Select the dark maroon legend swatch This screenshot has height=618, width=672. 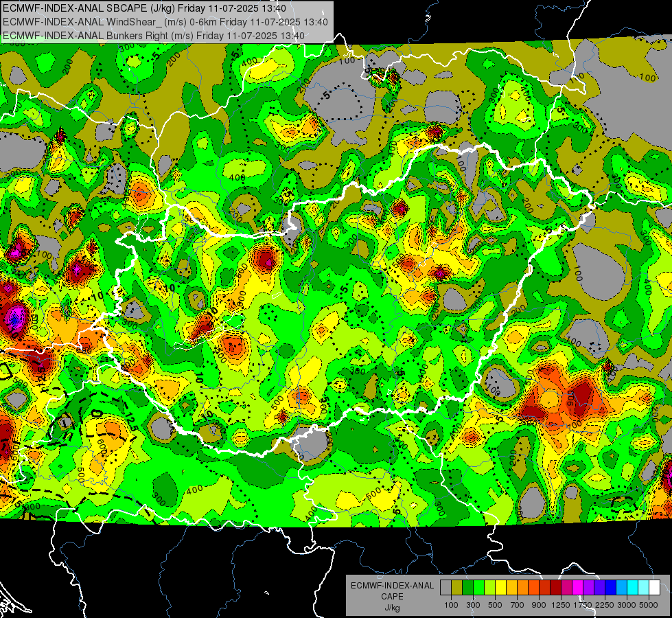pos(555,588)
